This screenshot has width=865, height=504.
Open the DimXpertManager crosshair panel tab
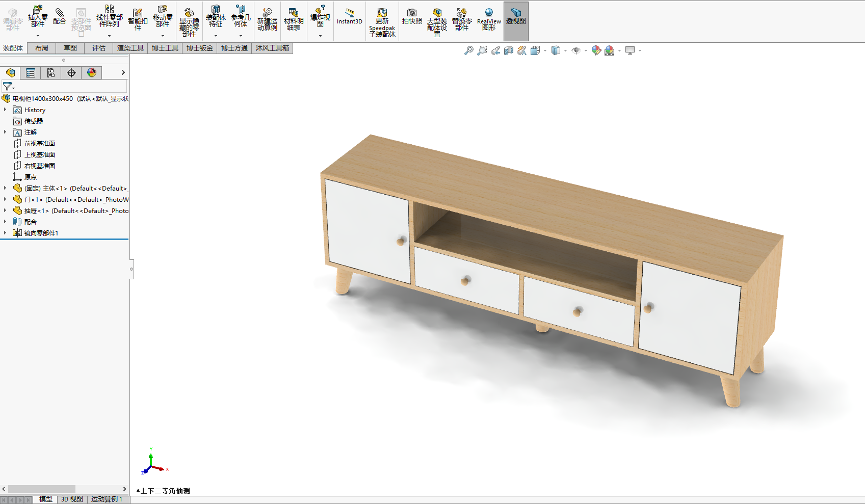pos(71,73)
